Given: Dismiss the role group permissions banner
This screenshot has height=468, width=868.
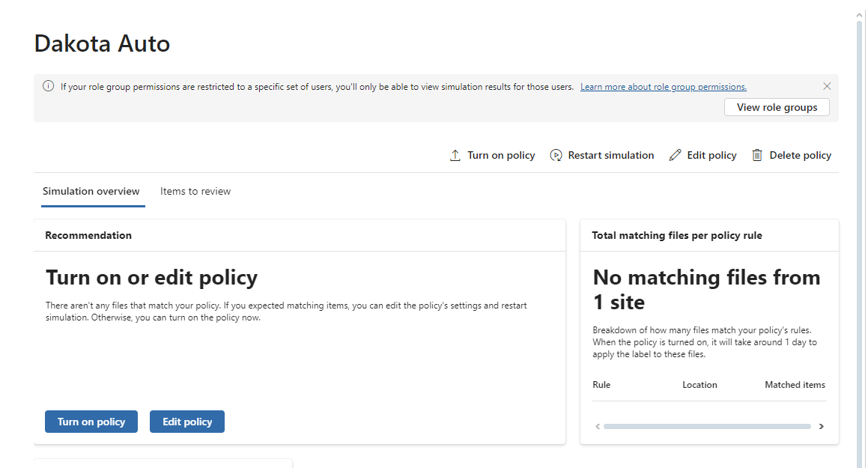Looking at the screenshot, I should pos(827,86).
